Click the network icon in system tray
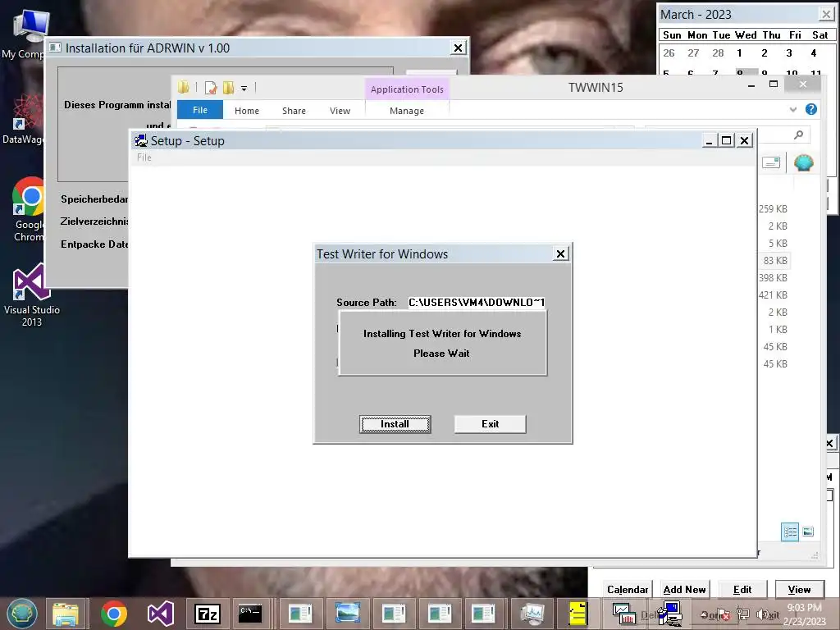Screen dimensions: 840x630 click(x=743, y=614)
